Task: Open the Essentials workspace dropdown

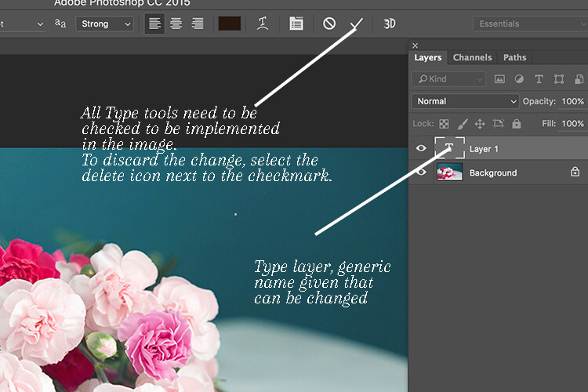Action: pyautogui.click(x=531, y=24)
